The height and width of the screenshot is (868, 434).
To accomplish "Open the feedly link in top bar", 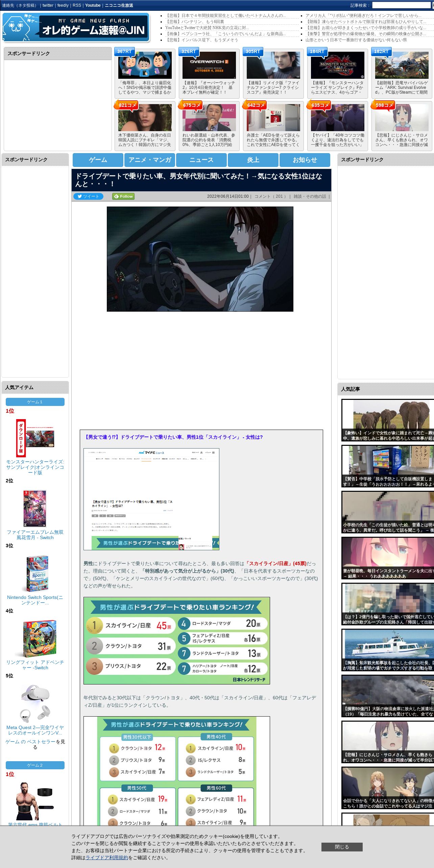I will [x=63, y=5].
